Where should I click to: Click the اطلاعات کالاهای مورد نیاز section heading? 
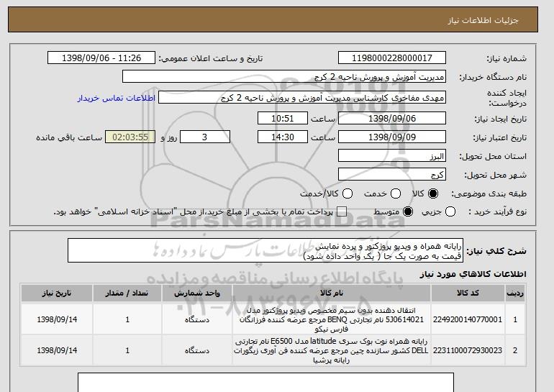473,274
